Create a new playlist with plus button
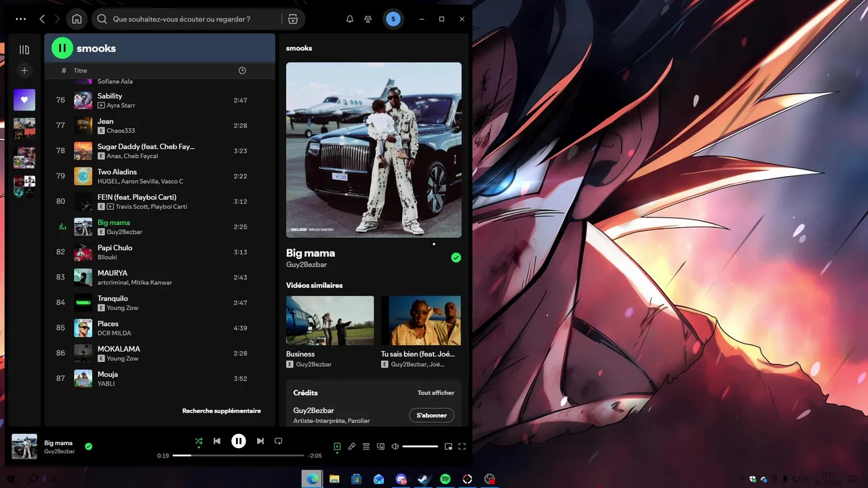Screen dimensions: 868x488 tap(24, 70)
